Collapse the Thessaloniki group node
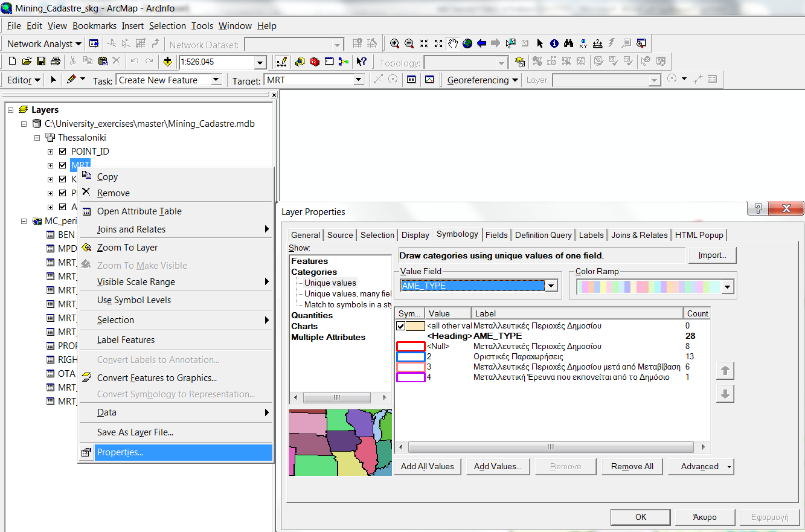 pyautogui.click(x=37, y=138)
